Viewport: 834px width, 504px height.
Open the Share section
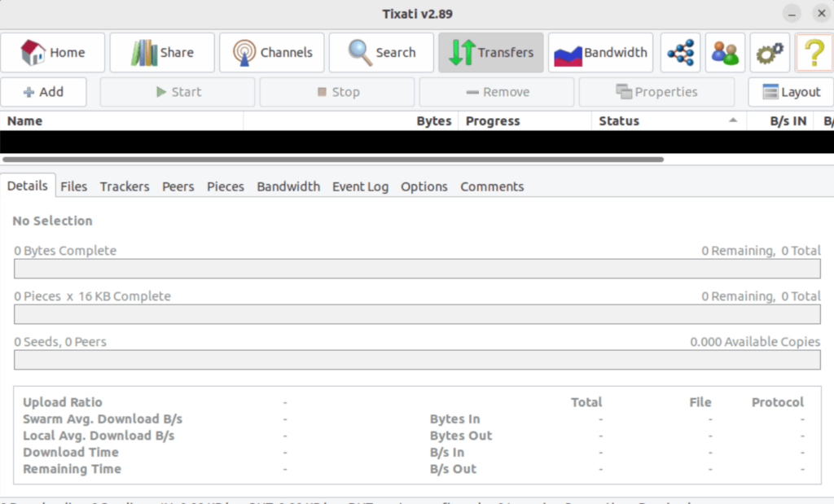[x=162, y=53]
